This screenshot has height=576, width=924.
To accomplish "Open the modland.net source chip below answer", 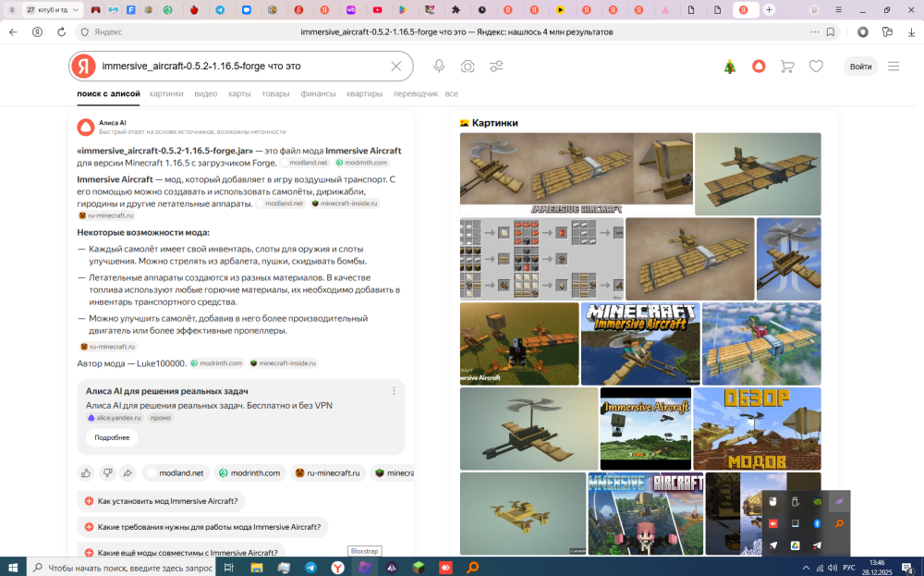I will pos(176,472).
